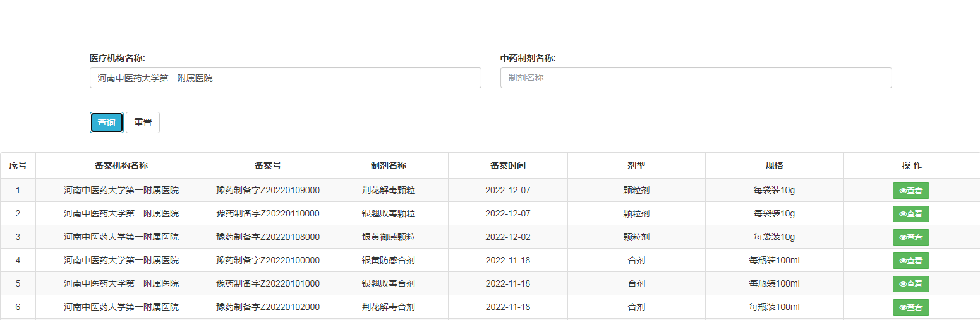Click 颗粒剂 in 银翘败毒颗粒 row
The image size is (980, 320).
[636, 213]
